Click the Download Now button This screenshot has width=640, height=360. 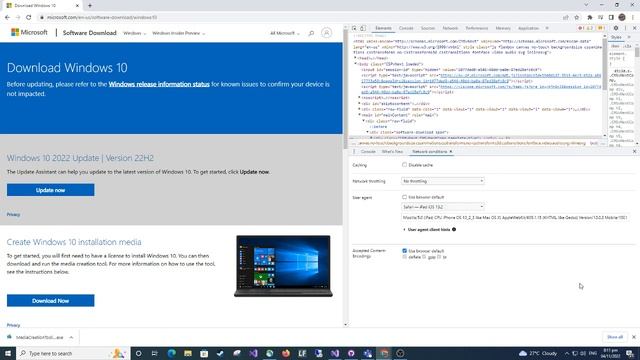click(x=51, y=301)
